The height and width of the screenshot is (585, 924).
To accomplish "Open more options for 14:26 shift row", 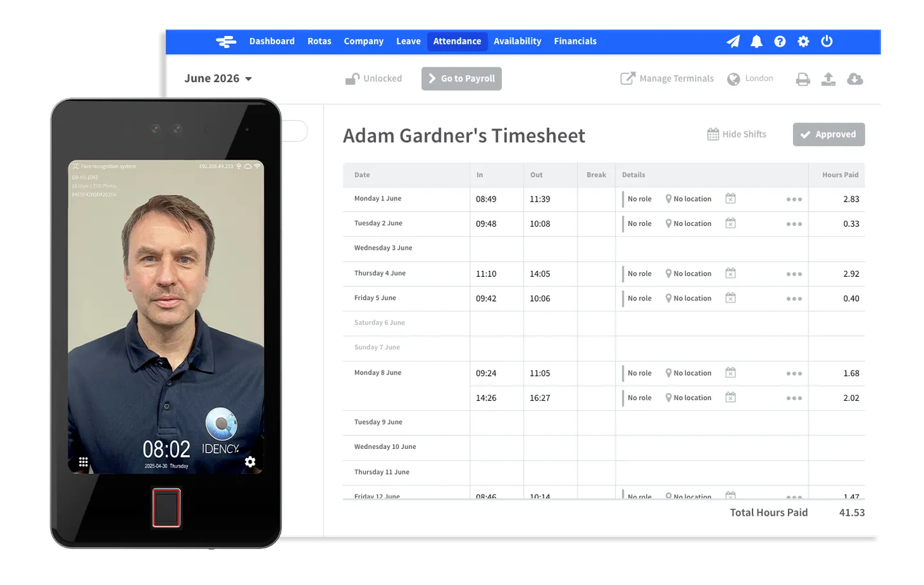I will point(794,398).
